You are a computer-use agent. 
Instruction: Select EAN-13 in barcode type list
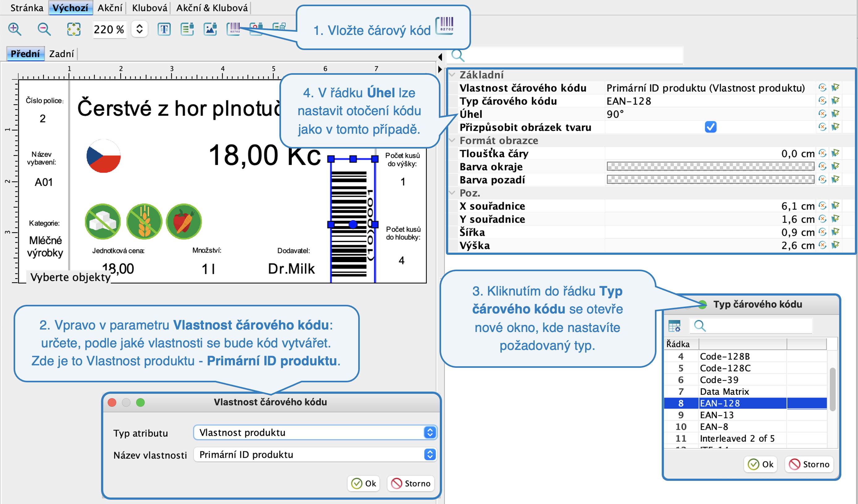click(745, 415)
